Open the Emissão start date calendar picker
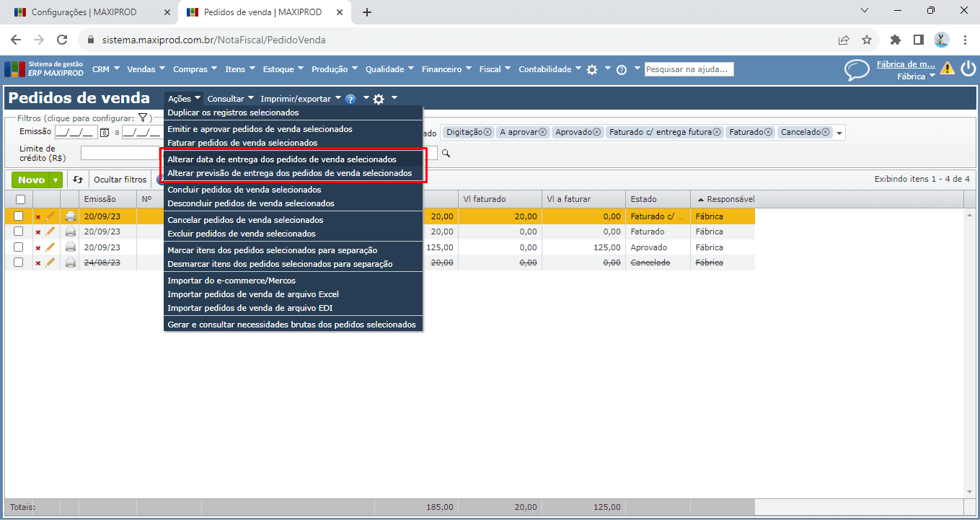Viewport: 980px width, 520px height. pyautogui.click(x=105, y=132)
